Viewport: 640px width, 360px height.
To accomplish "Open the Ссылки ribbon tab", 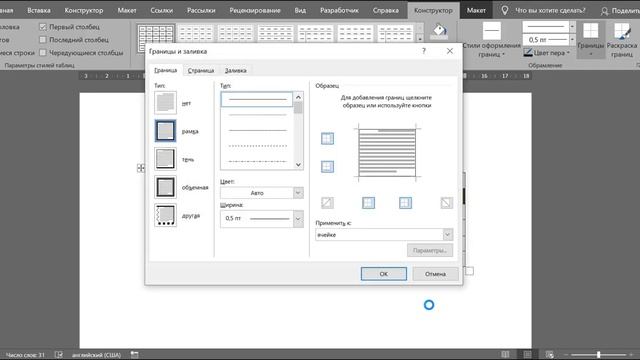I will pos(162,10).
